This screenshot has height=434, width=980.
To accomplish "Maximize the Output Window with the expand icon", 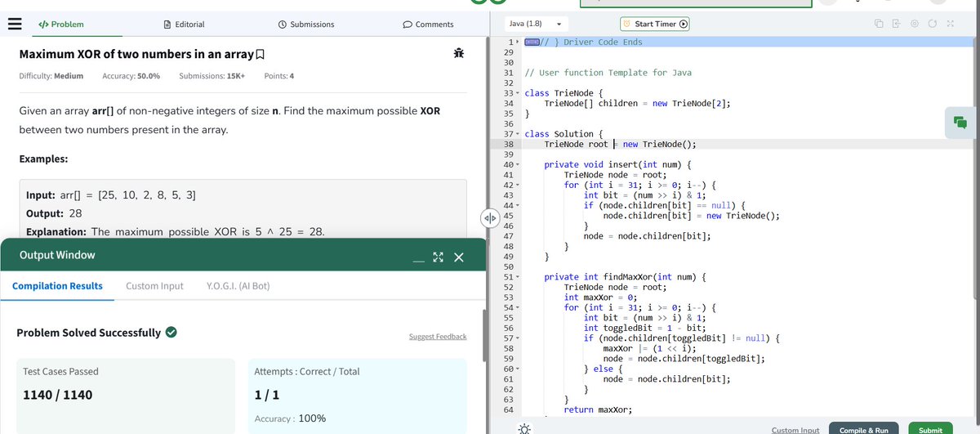I will point(437,257).
